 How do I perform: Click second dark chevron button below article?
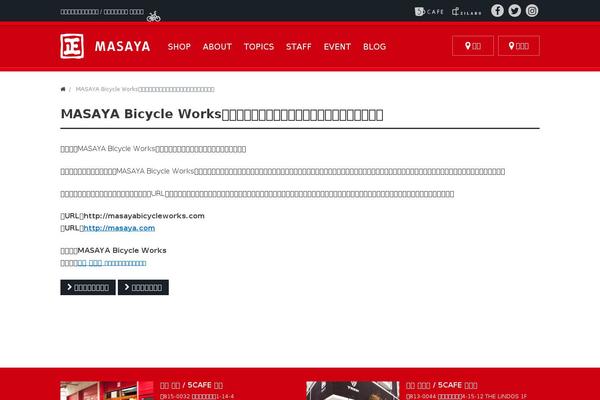point(143,287)
